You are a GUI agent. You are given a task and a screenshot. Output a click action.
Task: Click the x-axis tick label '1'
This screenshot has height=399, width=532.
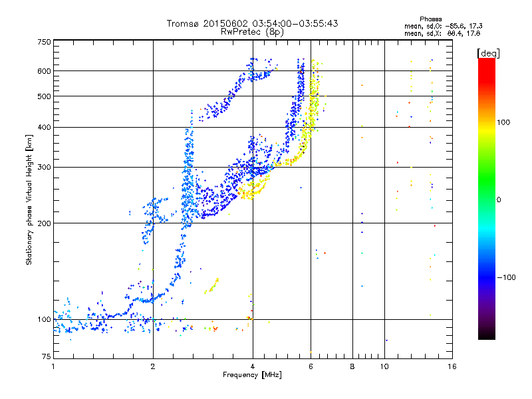(x=53, y=366)
